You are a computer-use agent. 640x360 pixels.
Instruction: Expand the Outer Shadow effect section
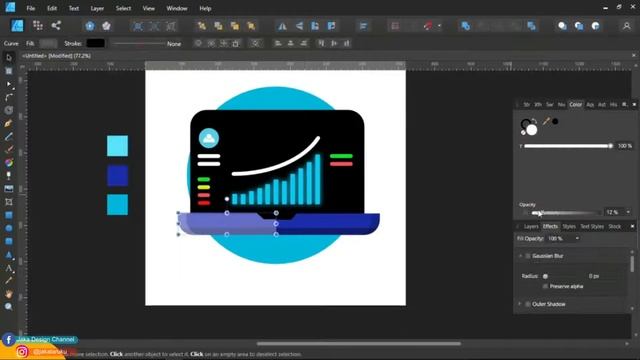520,304
